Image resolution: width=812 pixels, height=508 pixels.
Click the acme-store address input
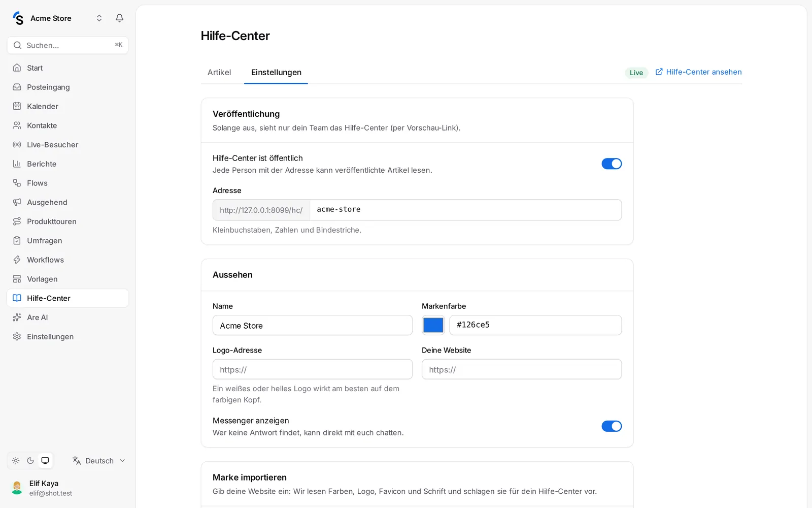pos(465,210)
